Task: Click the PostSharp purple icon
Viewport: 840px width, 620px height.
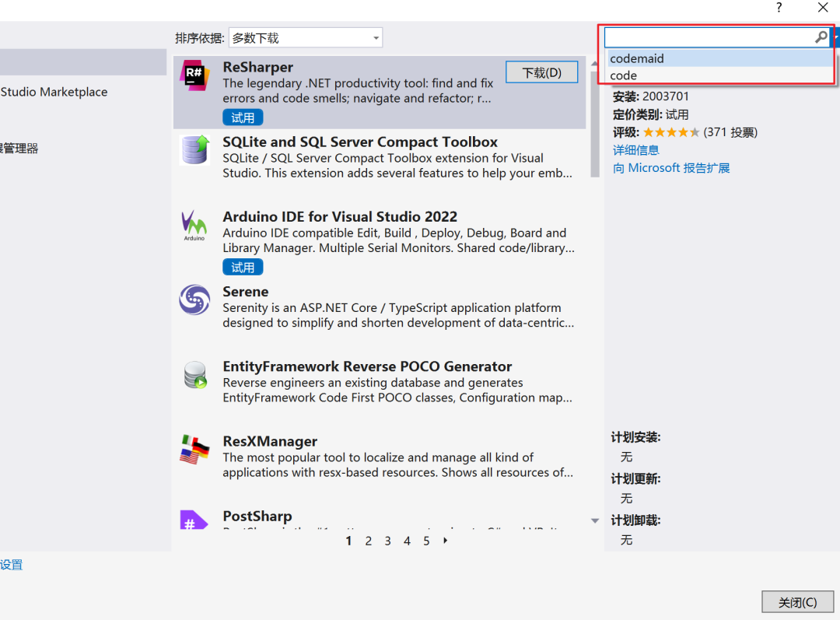Action: (x=194, y=520)
